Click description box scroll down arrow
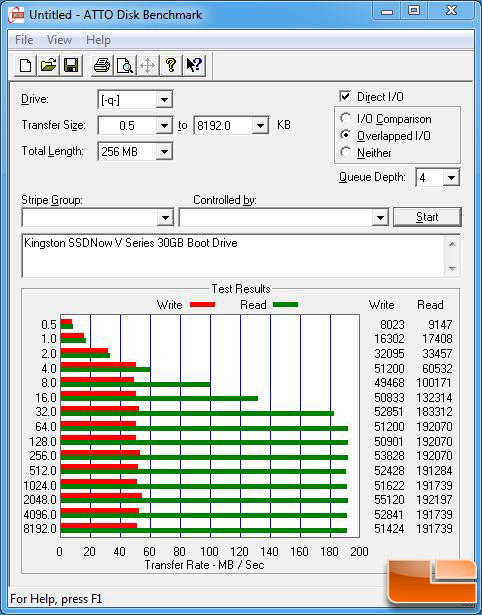The width and height of the screenshot is (482, 615). [x=452, y=269]
